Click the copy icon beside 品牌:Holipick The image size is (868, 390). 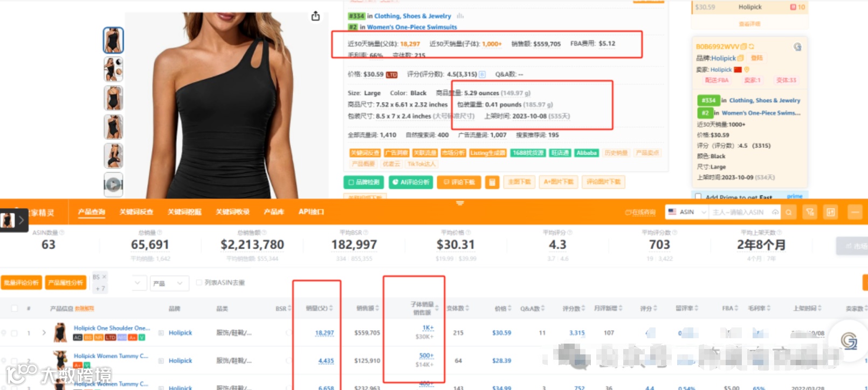740,58
